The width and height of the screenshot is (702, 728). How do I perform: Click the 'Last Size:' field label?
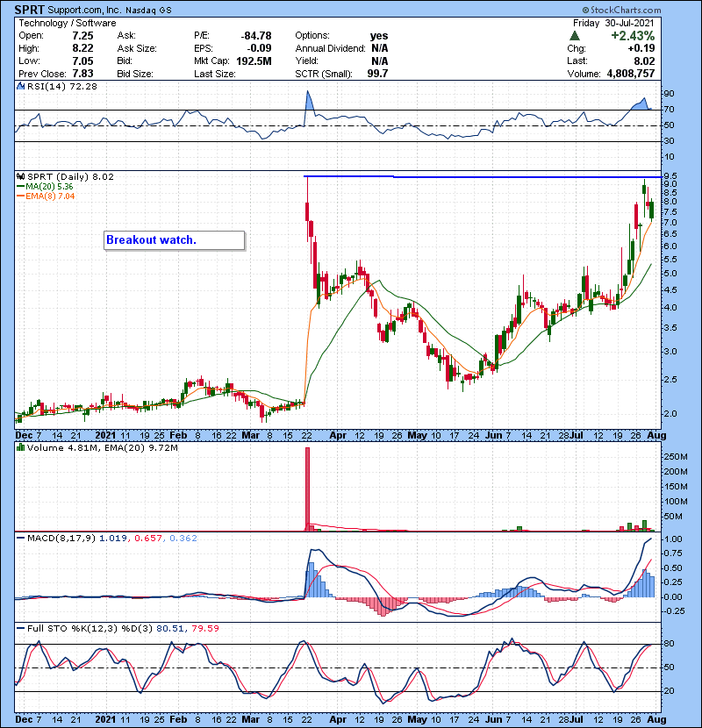tap(215, 74)
